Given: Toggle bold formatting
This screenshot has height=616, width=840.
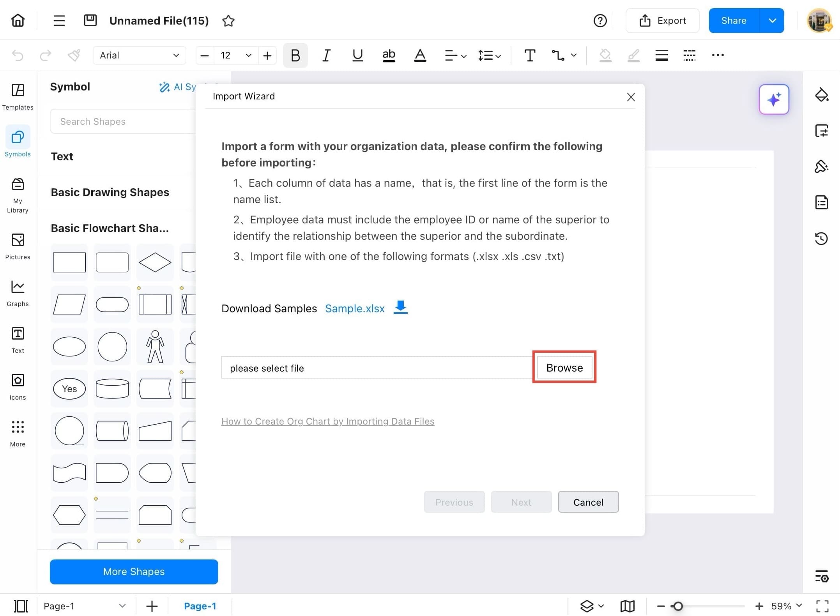Looking at the screenshot, I should tap(295, 55).
